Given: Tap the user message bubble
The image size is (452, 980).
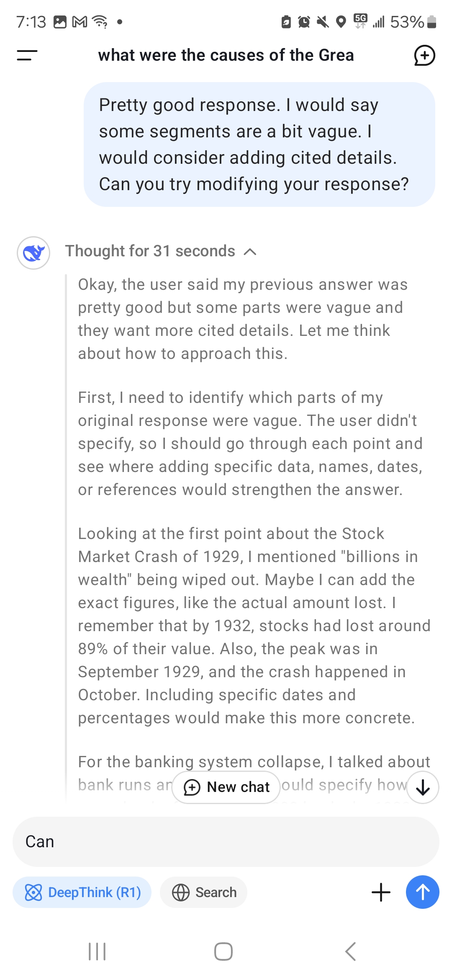Looking at the screenshot, I should tap(259, 144).
